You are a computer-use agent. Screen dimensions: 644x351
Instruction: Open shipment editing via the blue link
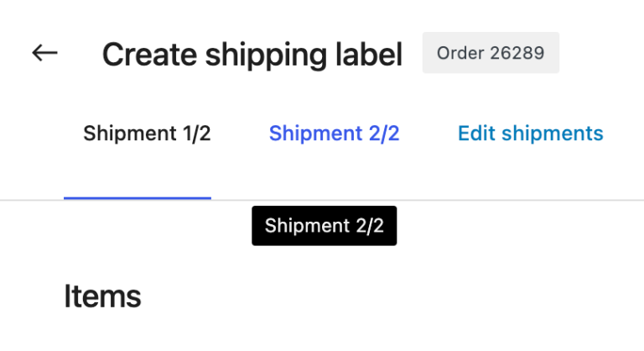click(530, 134)
